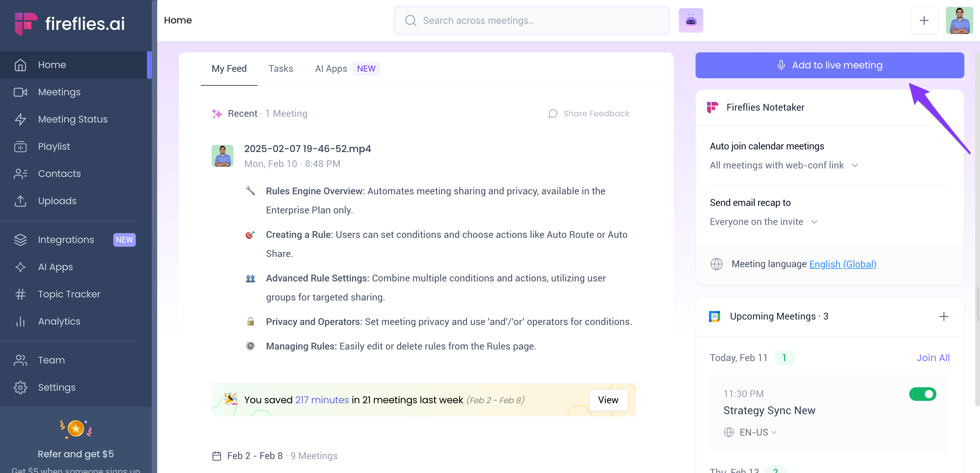Click the plus button in top bar
The image size is (980, 473).
point(924,20)
